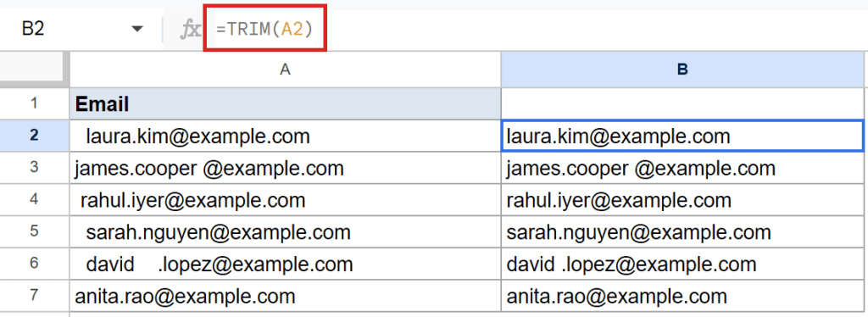The width and height of the screenshot is (868, 317).
Task: Select column A david .lopez@example.com cell
Action: coord(285,264)
